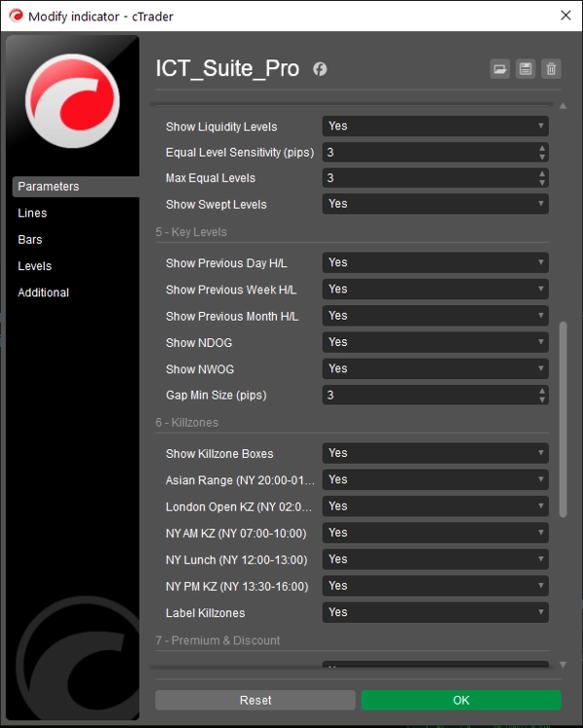Open the Show Previous Week H/L dropdown
583x728 pixels.
(x=435, y=289)
